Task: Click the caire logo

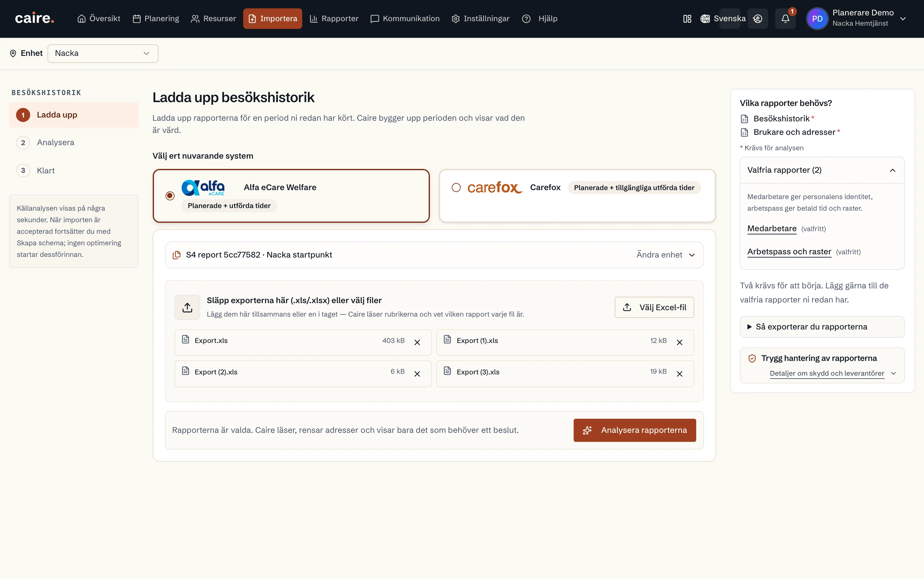Action: (x=34, y=18)
